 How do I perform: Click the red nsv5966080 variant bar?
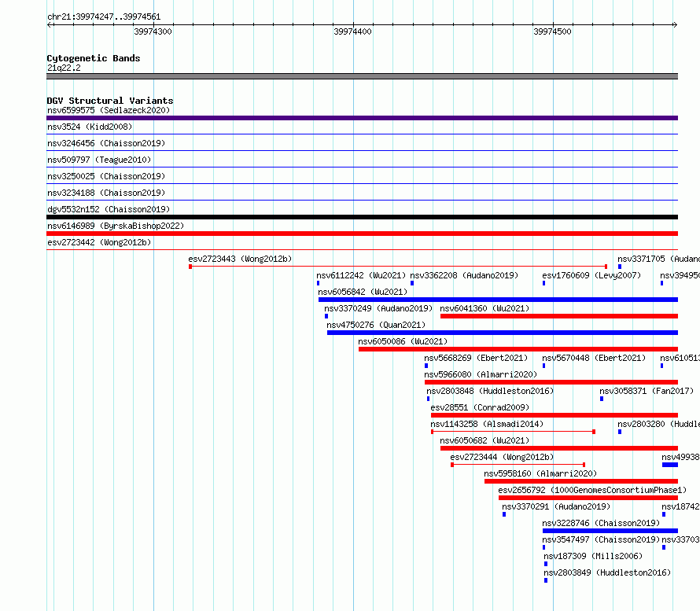(551, 382)
